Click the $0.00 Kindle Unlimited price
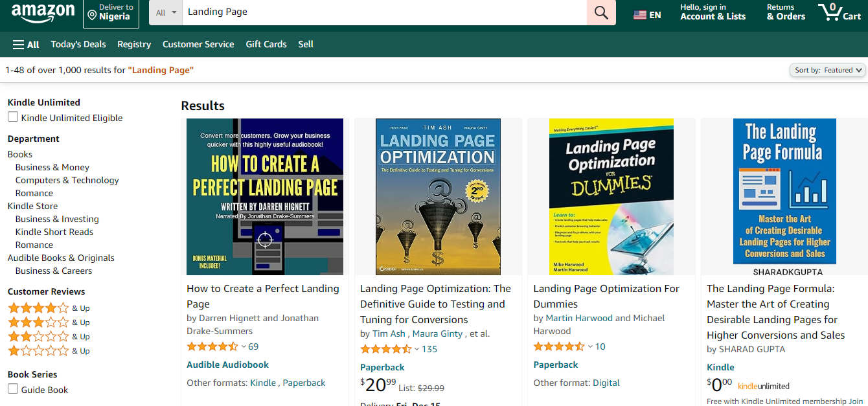The height and width of the screenshot is (406, 868). 720,385
